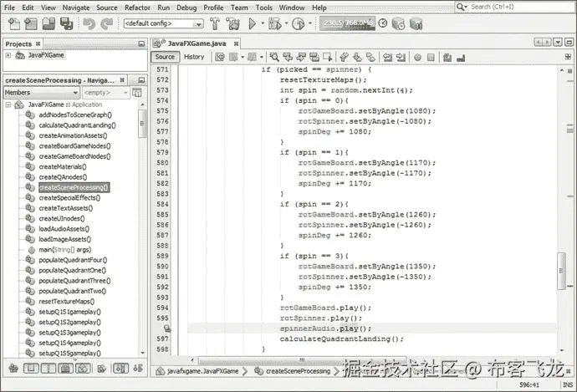Screen dimensions: 577x392
Task: Open the editor tabs list dropdown
Action: [x=558, y=43]
